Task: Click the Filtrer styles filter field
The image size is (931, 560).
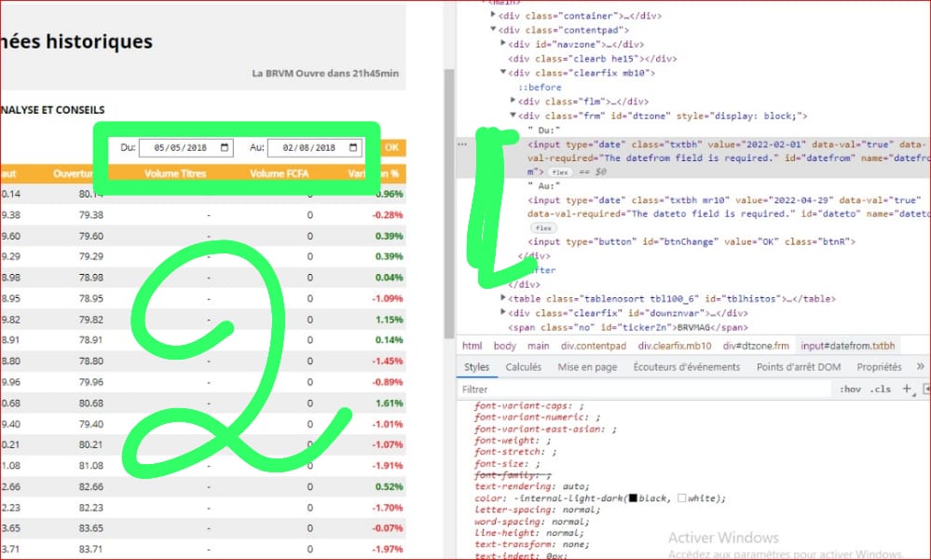Action: pyautogui.click(x=644, y=389)
